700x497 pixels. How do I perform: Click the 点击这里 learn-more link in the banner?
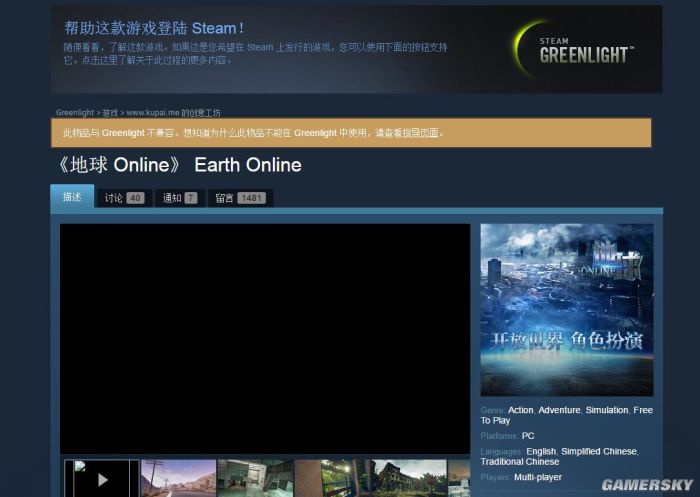100,60
